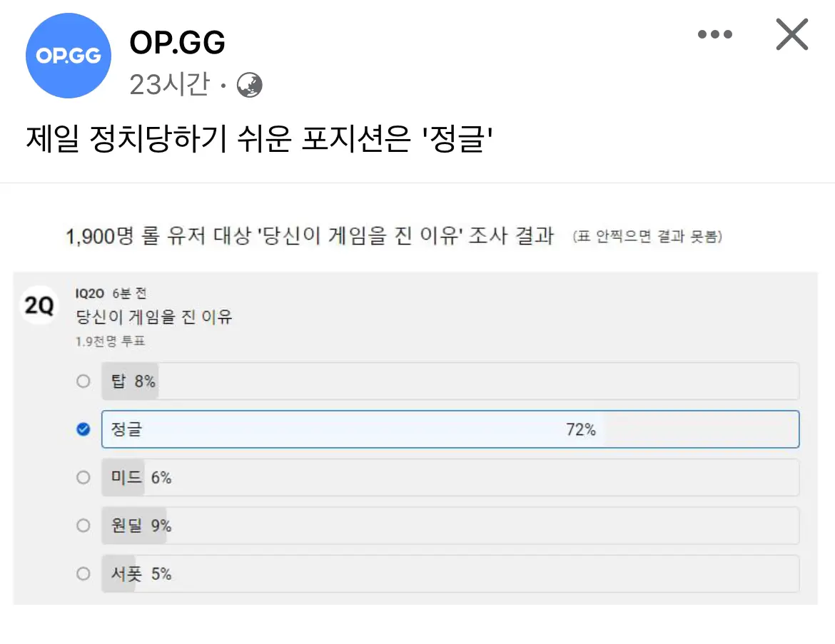Click the 정글 72% poll result bar
The width and height of the screenshot is (835, 644).
[450, 429]
